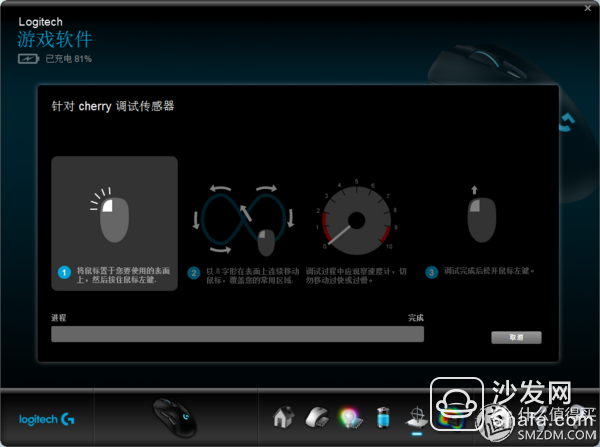Image resolution: width=600 pixels, height=447 pixels.
Task: Open the lighting settings bulb icon
Action: tap(351, 418)
